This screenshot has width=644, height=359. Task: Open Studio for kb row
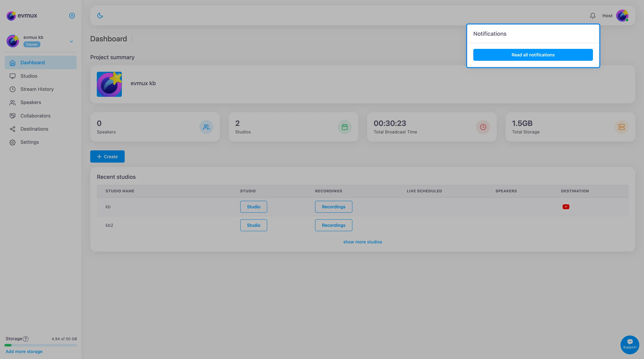(x=254, y=207)
